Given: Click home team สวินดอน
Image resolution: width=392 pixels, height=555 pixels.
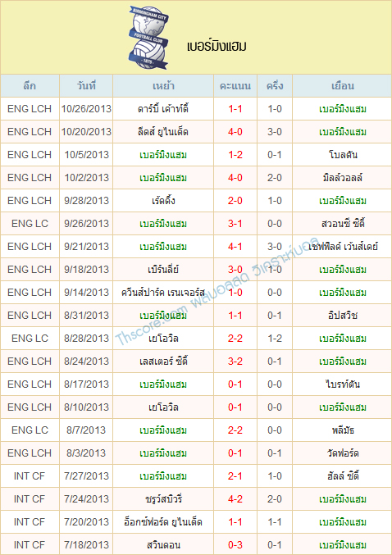Looking at the screenshot, I should click(163, 545).
